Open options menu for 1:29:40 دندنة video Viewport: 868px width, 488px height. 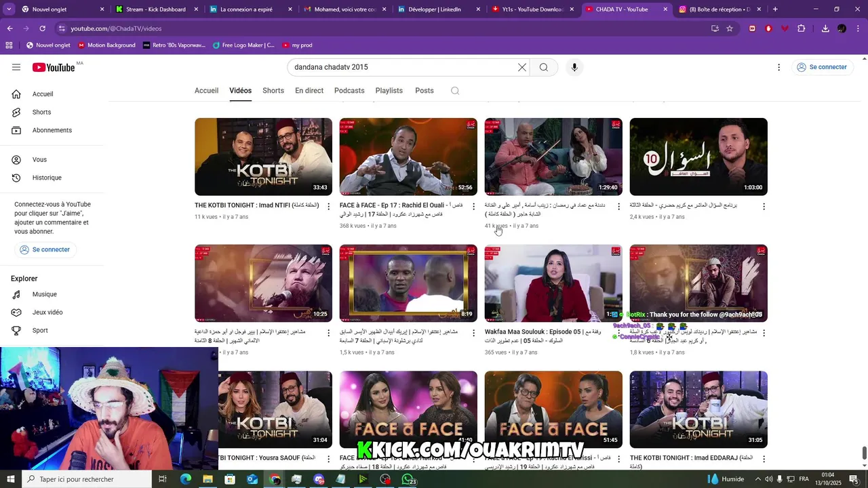[618, 206]
